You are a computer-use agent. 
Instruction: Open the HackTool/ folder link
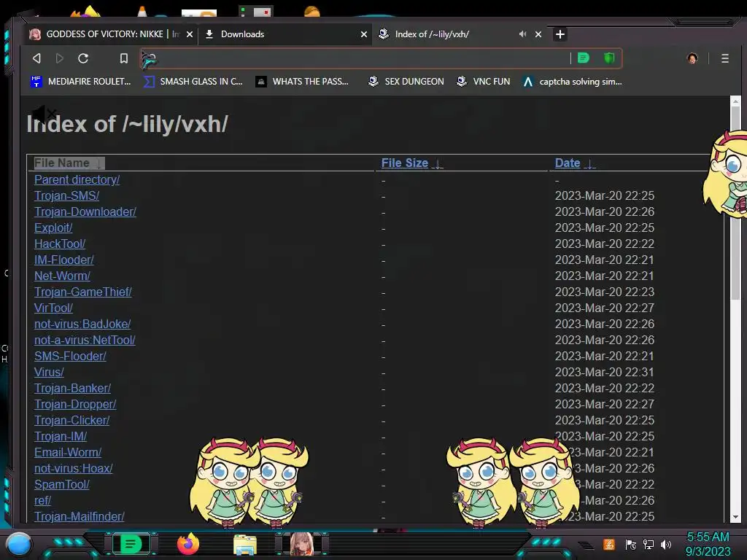pyautogui.click(x=60, y=244)
